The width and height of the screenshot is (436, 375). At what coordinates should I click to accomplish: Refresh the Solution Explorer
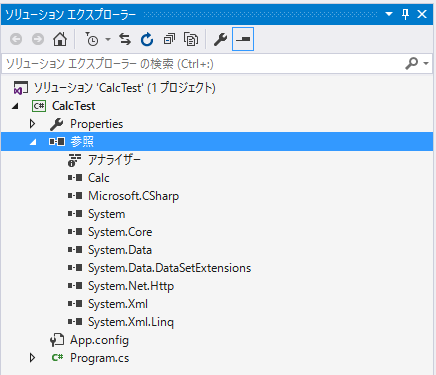pyautogui.click(x=147, y=39)
